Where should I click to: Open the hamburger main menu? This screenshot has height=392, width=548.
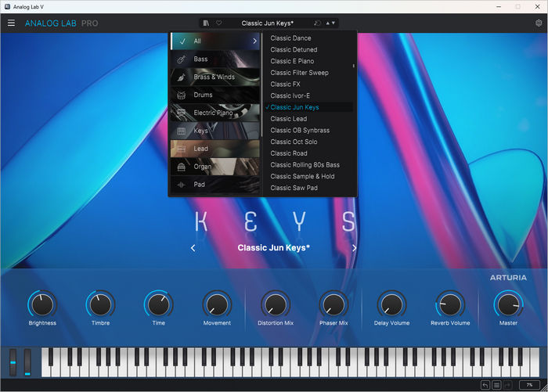tap(11, 23)
